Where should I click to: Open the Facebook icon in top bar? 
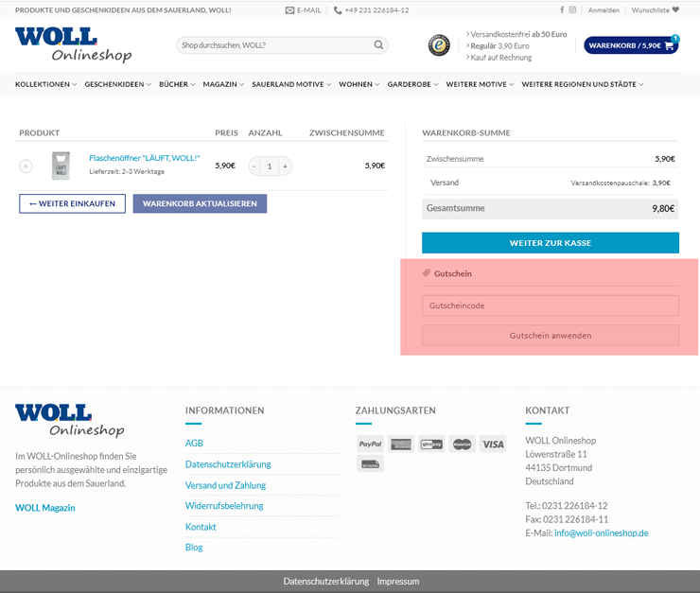coord(562,9)
